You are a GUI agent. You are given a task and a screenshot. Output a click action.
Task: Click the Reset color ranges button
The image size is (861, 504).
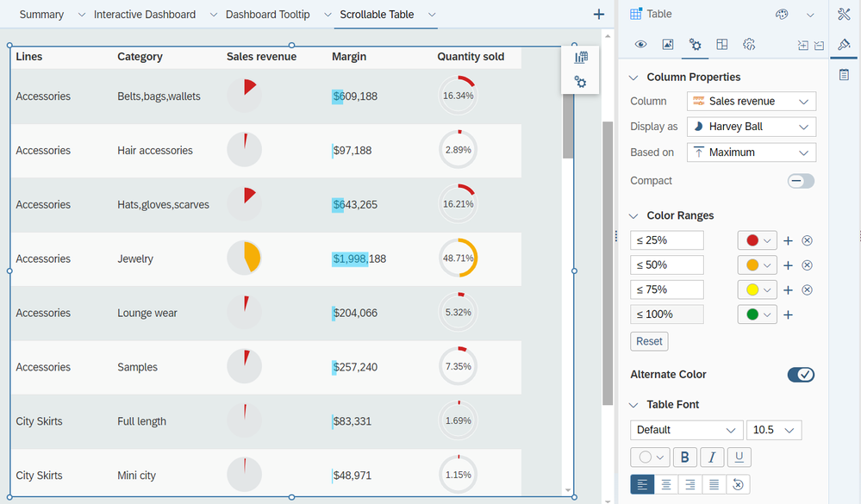[649, 341]
